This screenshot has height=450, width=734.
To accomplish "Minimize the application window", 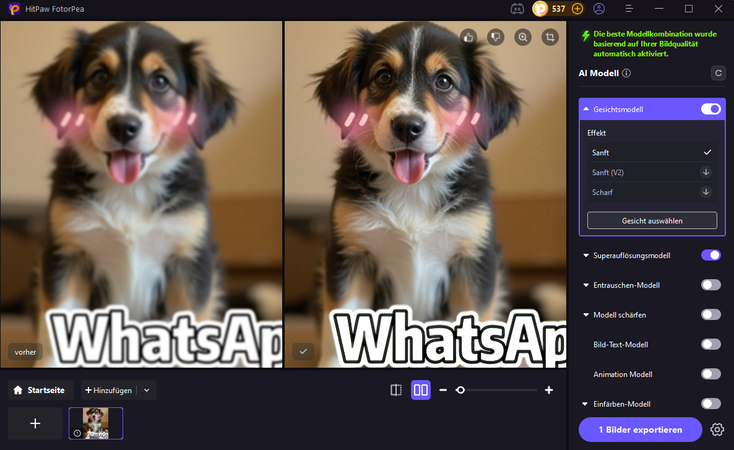I will (659, 9).
